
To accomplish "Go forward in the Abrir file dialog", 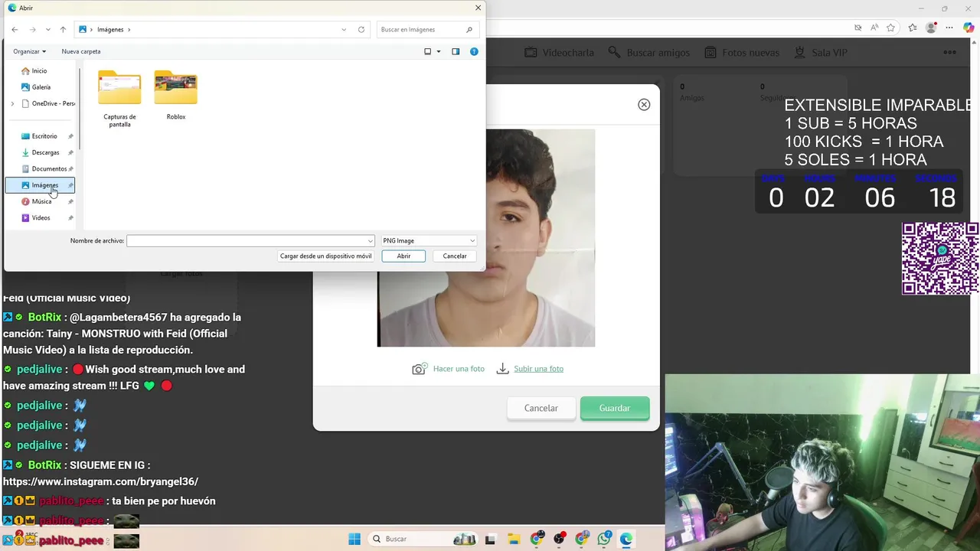I will (32, 29).
